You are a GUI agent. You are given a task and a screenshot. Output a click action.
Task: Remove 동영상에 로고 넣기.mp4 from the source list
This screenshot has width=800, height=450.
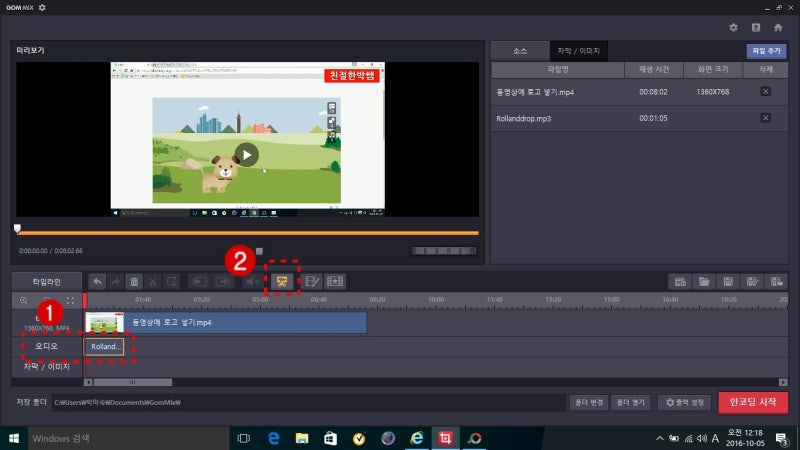pos(765,92)
